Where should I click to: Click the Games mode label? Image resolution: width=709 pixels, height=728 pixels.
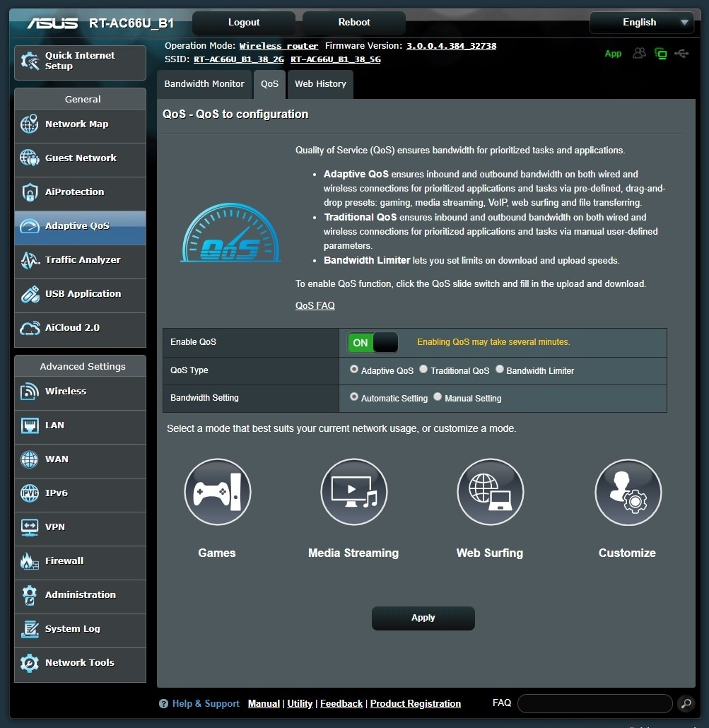point(217,553)
